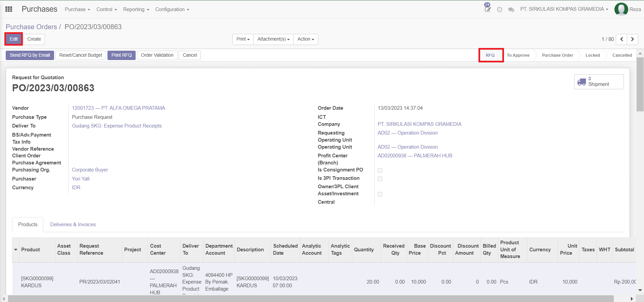Open the Reporting menu dropdown
The width and height of the screenshot is (644, 302).
click(136, 9)
